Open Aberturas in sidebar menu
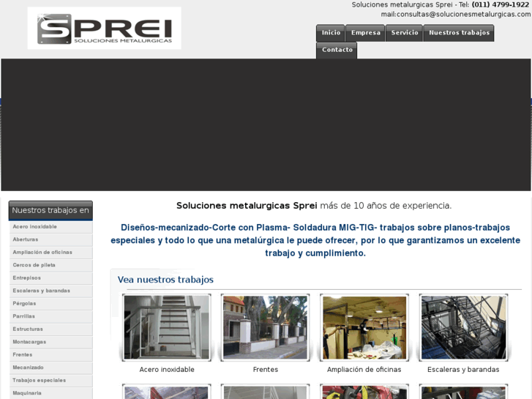The image size is (532, 399). point(51,239)
